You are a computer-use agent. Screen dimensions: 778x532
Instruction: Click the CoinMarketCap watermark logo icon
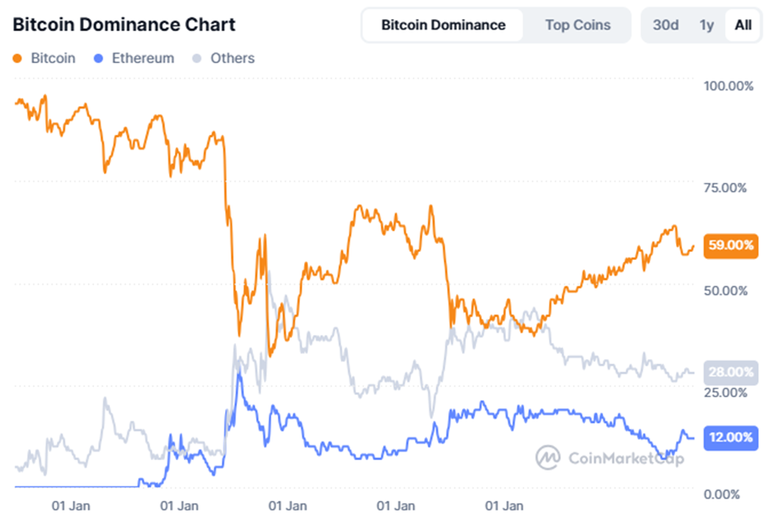(548, 458)
